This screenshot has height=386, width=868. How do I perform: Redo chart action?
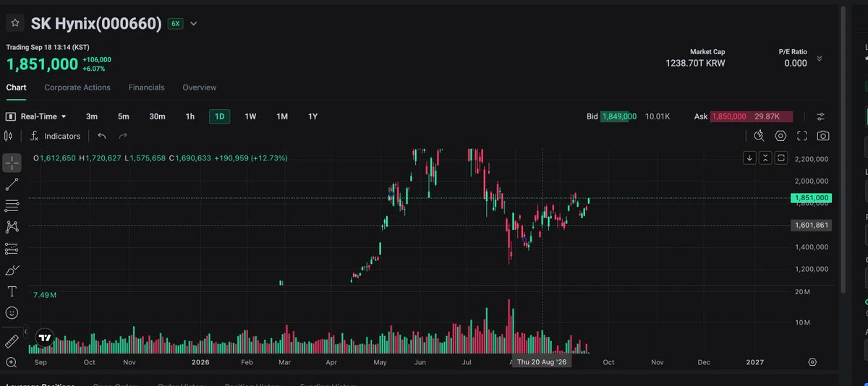coord(123,136)
